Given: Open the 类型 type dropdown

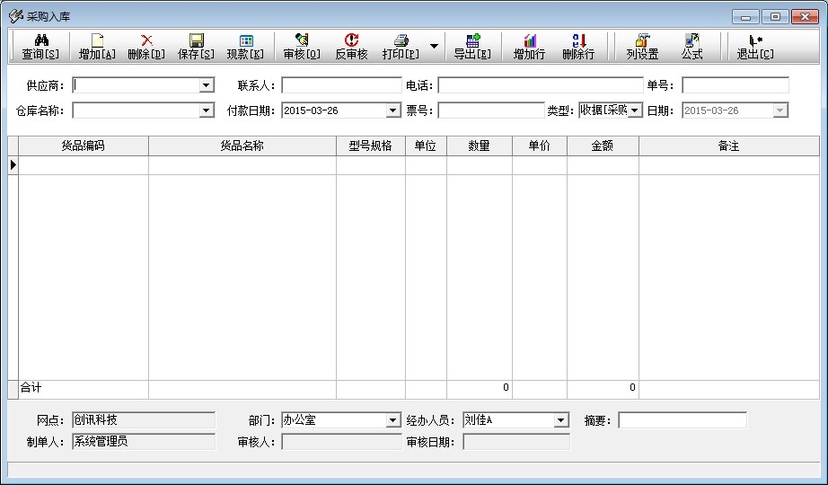Looking at the screenshot, I should coord(635,110).
